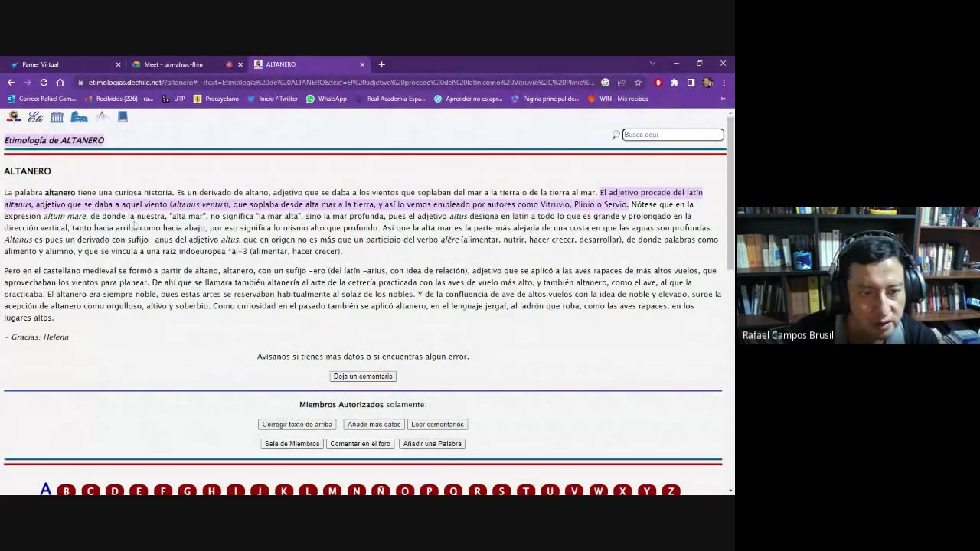Open the WhatsApp bookmark
Screen dimensions: 980x551
point(326,99)
